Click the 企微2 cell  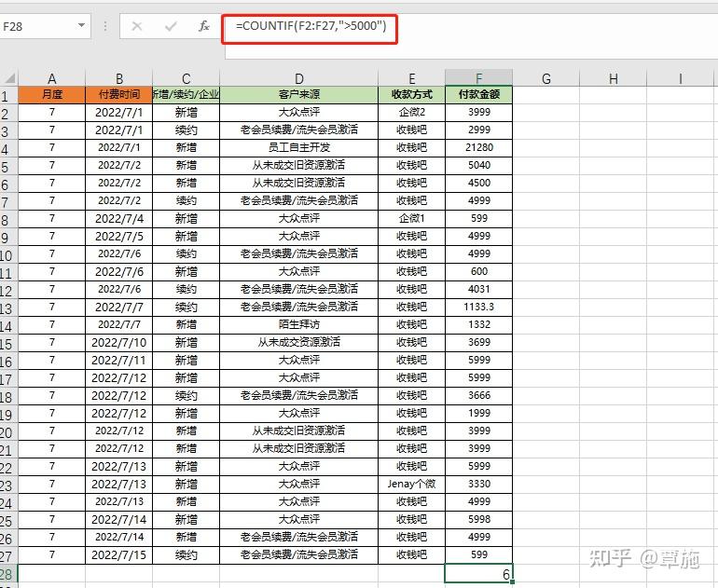pyautogui.click(x=411, y=112)
